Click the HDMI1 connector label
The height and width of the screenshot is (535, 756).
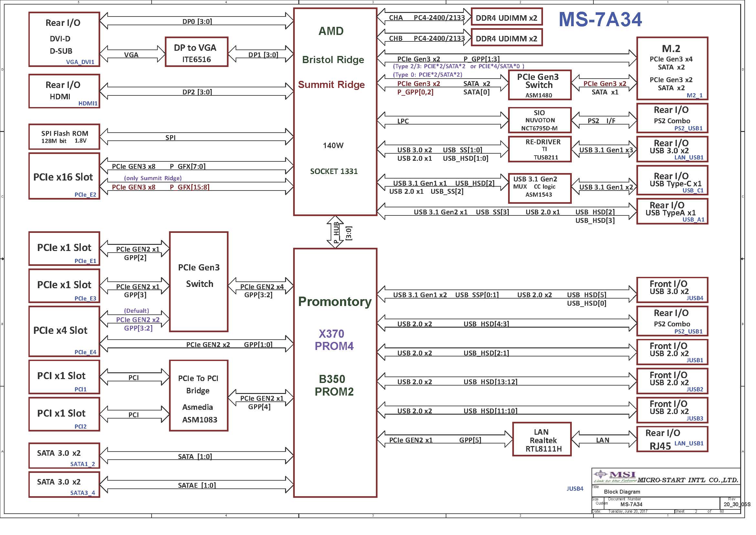point(88,104)
